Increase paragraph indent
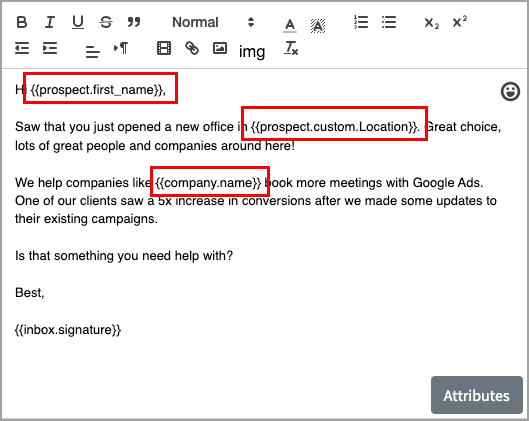The width and height of the screenshot is (529, 421). [x=50, y=48]
